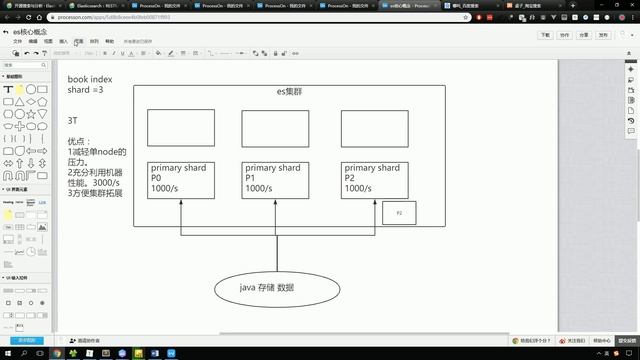
Task: Open the line dash style dropdown
Action: tap(196, 53)
